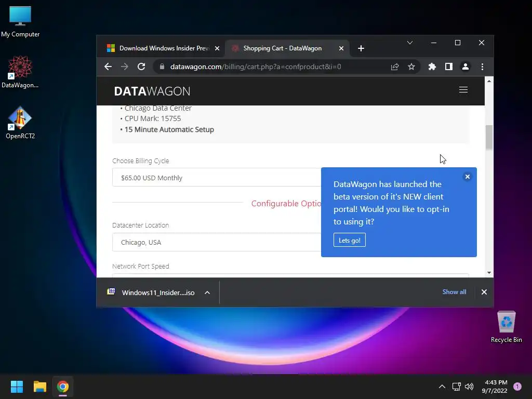The height and width of the screenshot is (399, 532).
Task: Share this page via share icon
Action: pos(395,67)
